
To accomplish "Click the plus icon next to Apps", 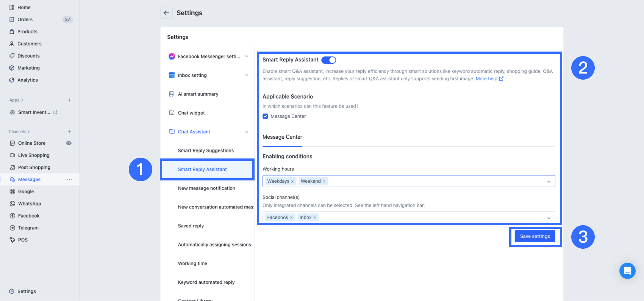I will tap(69, 100).
